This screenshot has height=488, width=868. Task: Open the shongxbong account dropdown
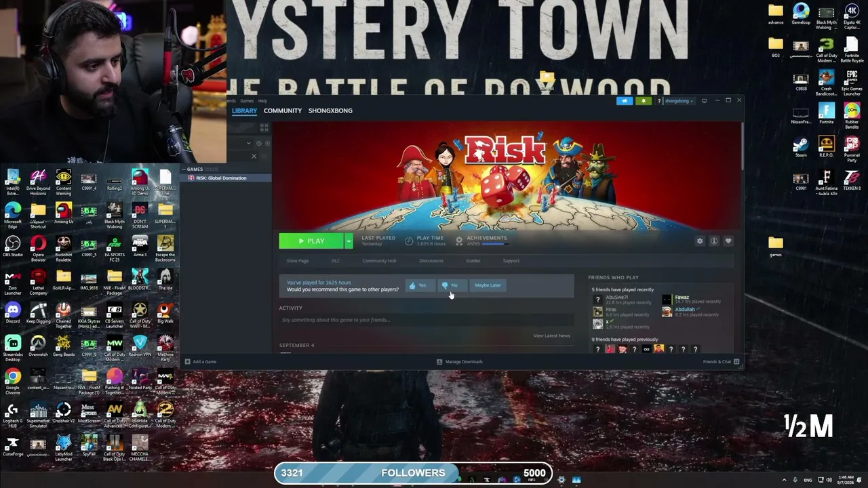coord(678,101)
